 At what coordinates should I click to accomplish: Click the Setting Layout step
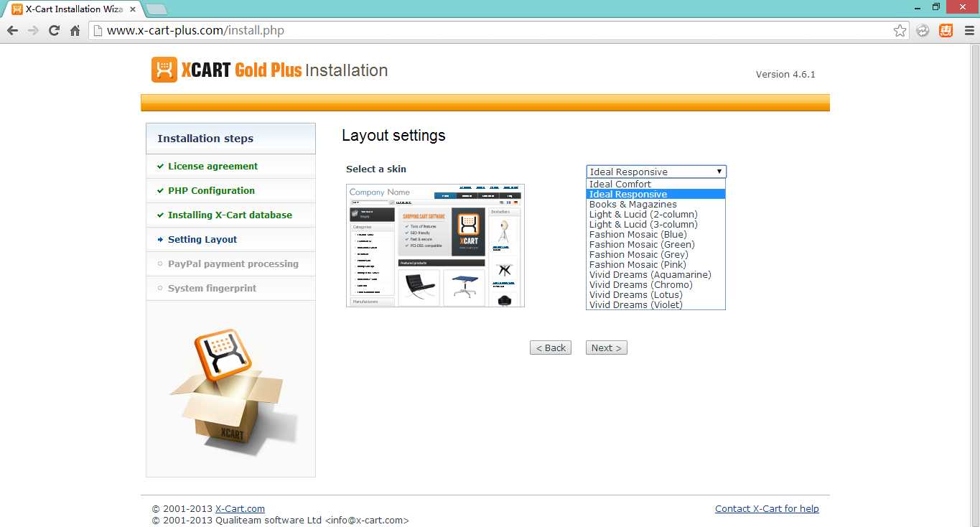202,239
